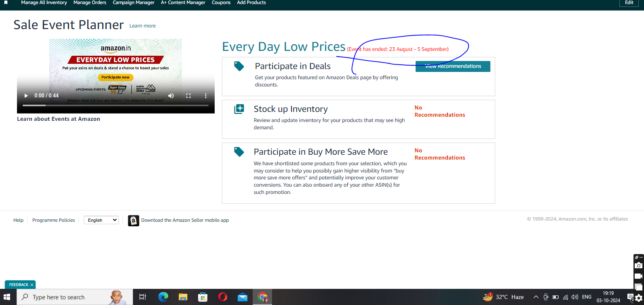The image size is (644, 305).
Task: Click the Sale Event Planner title
Action: (x=69, y=25)
